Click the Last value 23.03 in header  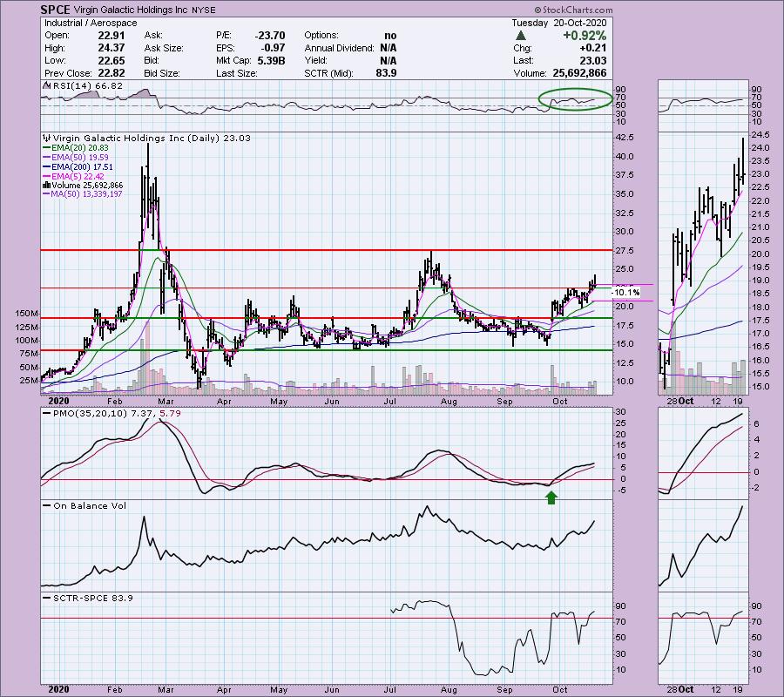click(x=593, y=60)
